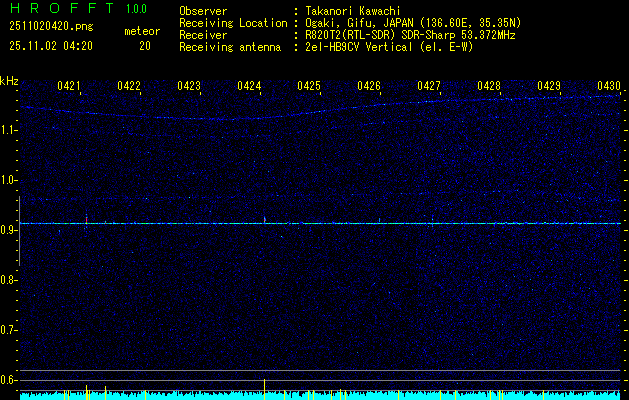This screenshot has height=400, width=629.
Task: Click the 0421 time marker
Action: (69, 87)
